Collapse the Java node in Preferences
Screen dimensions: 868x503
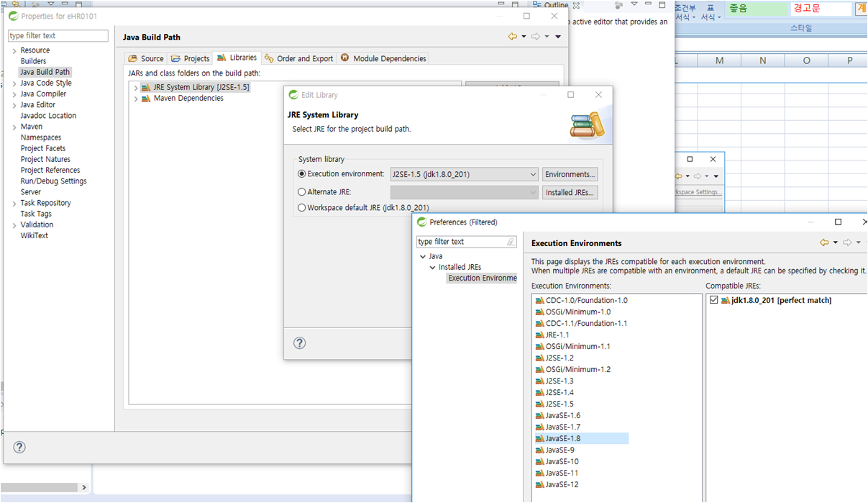tap(423, 256)
